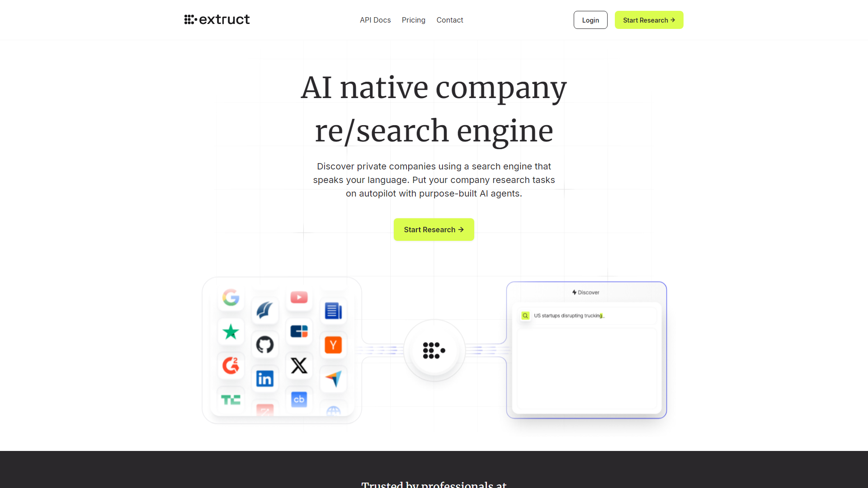The height and width of the screenshot is (488, 868).
Task: Click the Extruct logo in the top left
Action: tap(217, 20)
